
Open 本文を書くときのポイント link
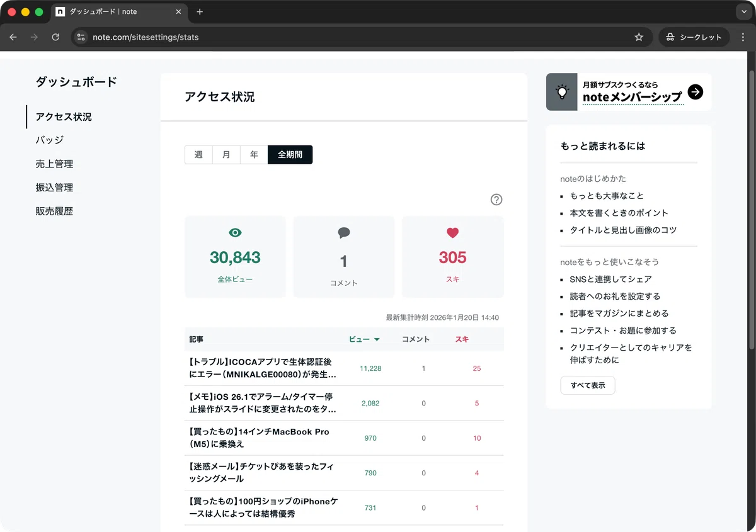click(x=619, y=213)
